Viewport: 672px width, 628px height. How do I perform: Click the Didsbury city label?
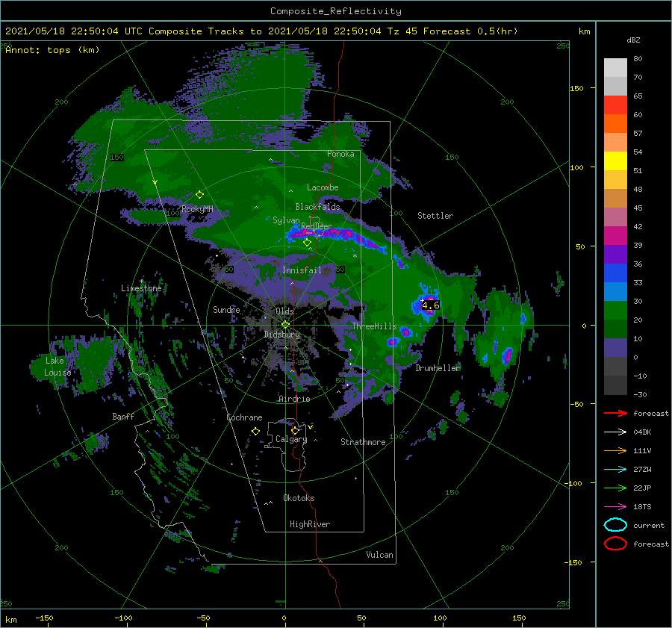click(282, 335)
